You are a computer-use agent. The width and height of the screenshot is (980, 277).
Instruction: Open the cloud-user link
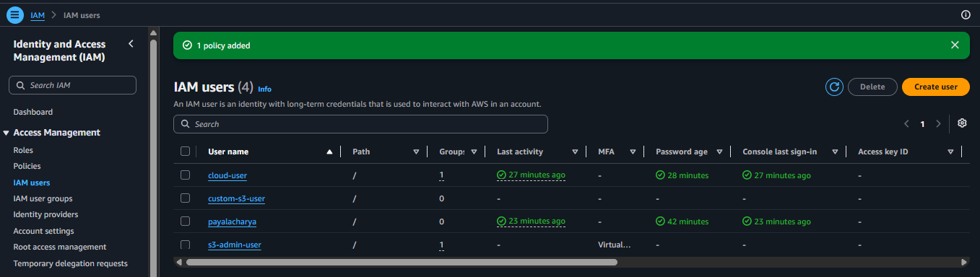coord(227,175)
